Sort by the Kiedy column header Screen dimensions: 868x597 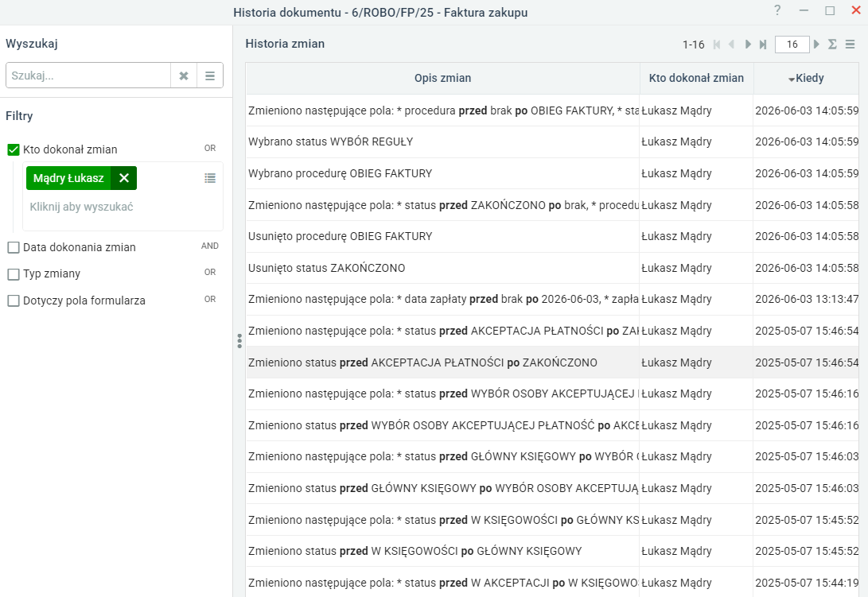coord(806,78)
